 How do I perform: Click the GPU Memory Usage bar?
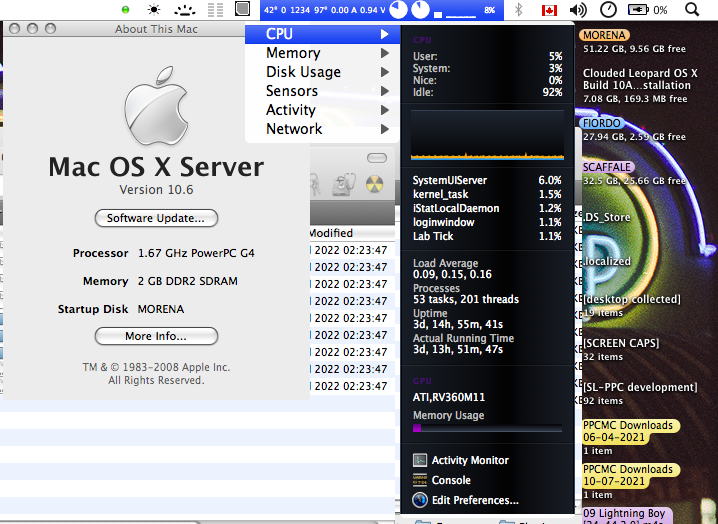tap(487, 428)
